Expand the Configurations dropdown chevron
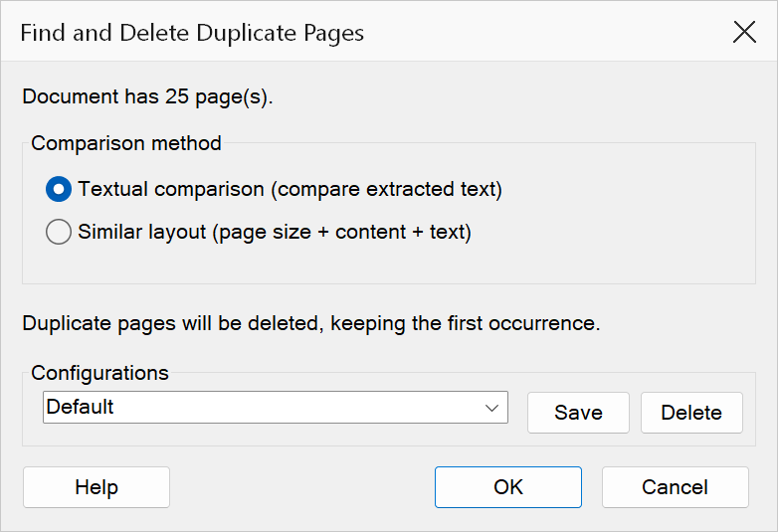The width and height of the screenshot is (778, 532). (491, 408)
